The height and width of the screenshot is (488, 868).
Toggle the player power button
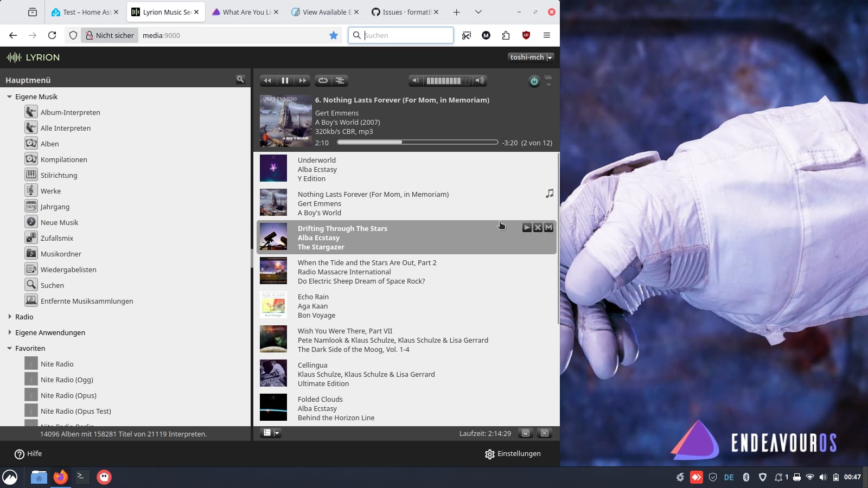point(534,81)
